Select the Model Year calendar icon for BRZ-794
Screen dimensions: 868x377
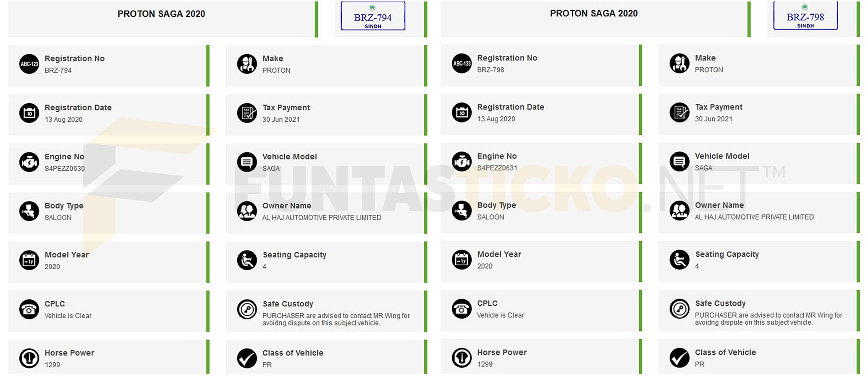[29, 260]
